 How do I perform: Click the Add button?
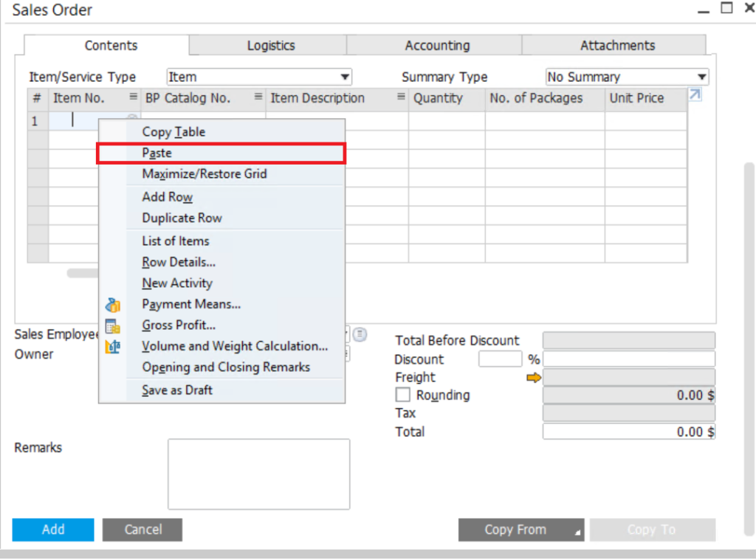52,530
